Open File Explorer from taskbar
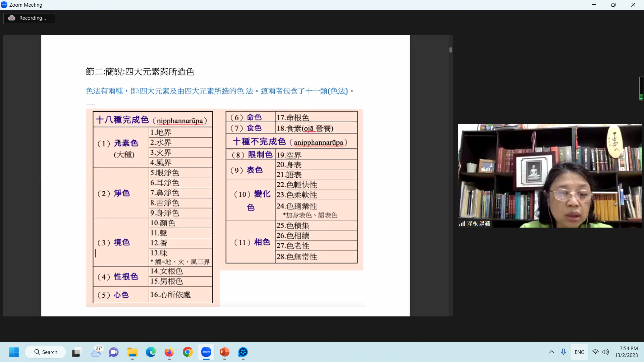 (x=132, y=352)
